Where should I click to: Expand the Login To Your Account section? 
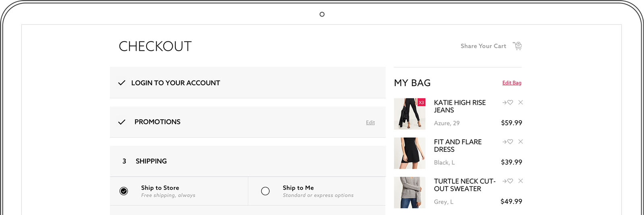(248, 83)
